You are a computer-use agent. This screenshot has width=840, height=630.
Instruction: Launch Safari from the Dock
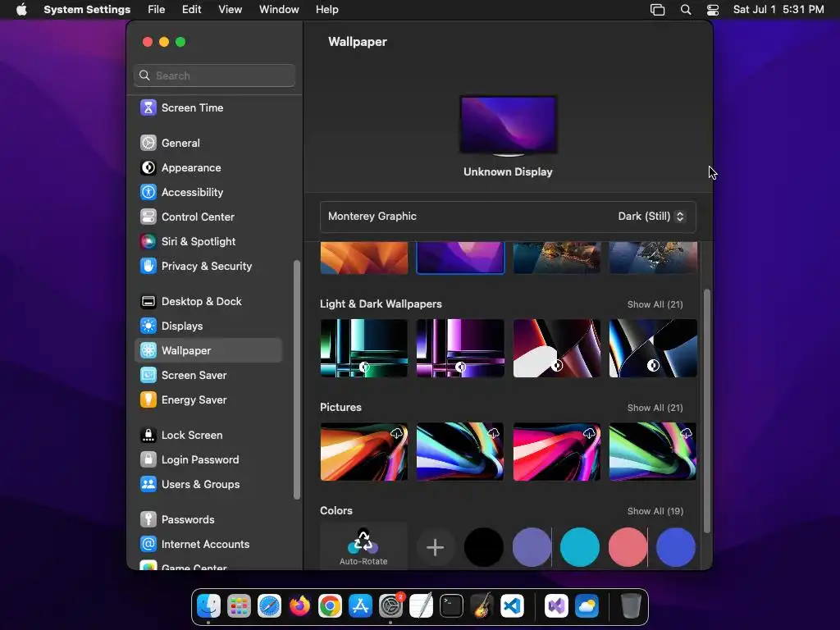[269, 606]
